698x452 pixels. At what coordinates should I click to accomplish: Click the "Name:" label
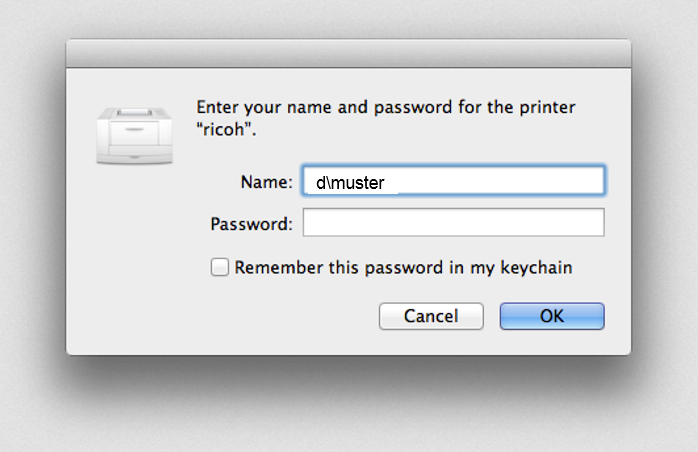pos(266,182)
